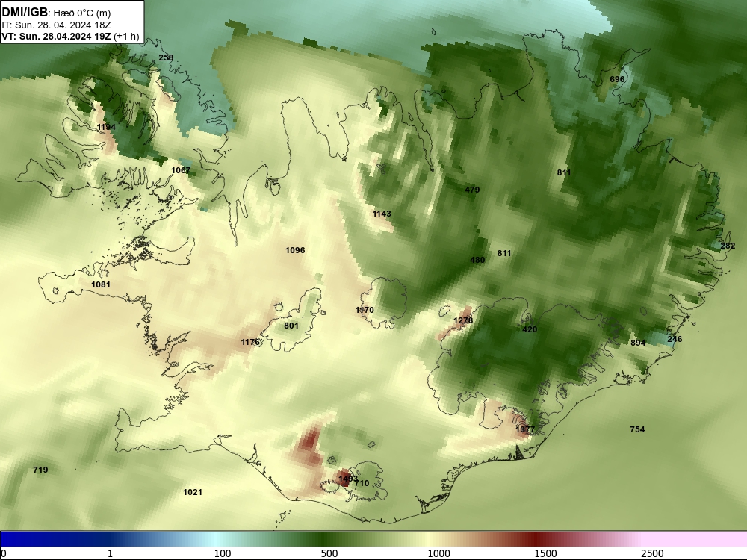The width and height of the screenshot is (747, 560).
Task: Click the 500 tick on color scale
Action: 329,553
